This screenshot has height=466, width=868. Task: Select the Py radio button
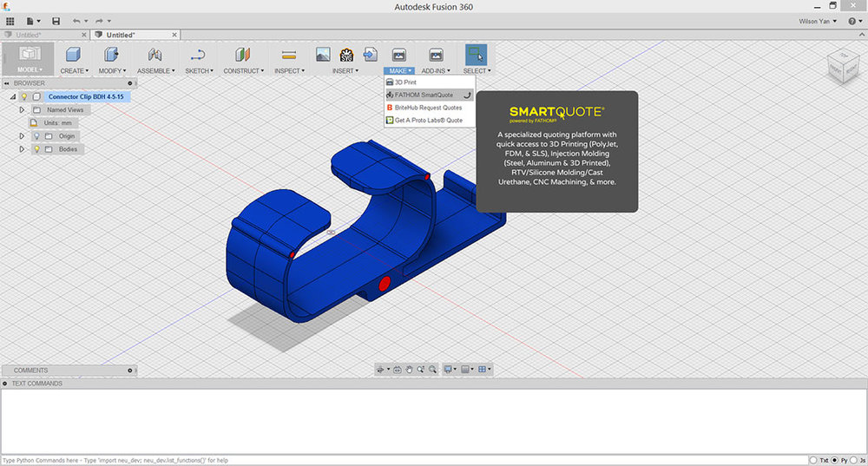point(836,460)
